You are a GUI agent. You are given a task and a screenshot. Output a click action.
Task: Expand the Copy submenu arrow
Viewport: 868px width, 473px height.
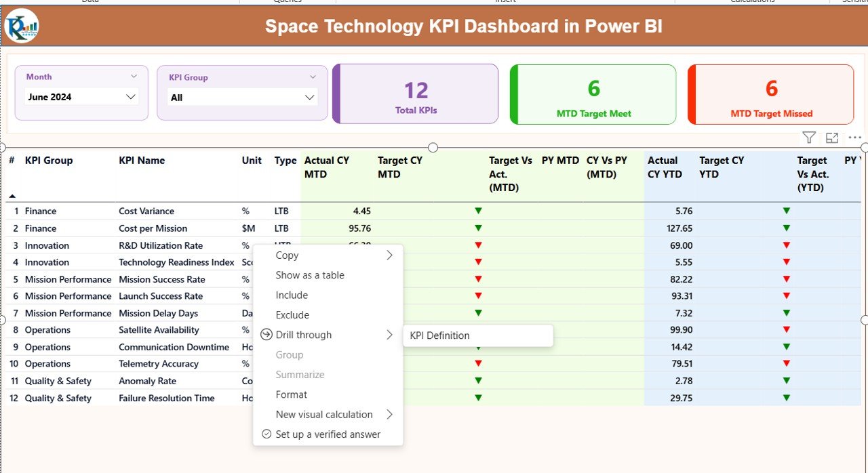tap(389, 255)
